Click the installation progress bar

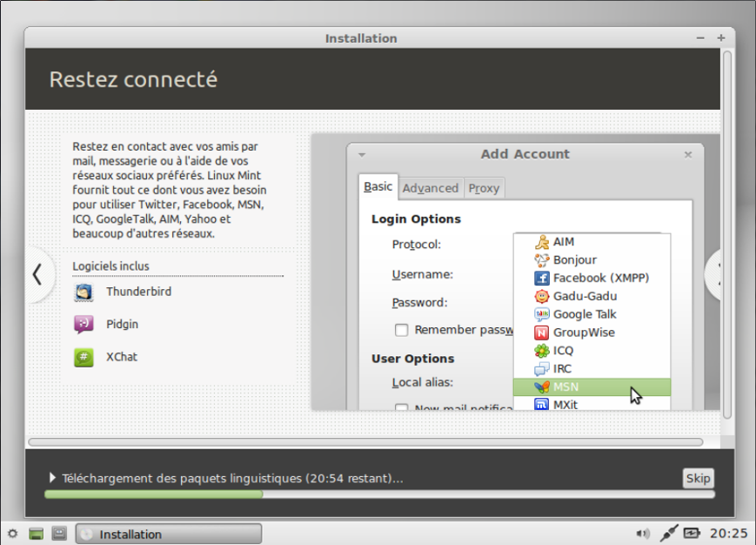point(379,495)
